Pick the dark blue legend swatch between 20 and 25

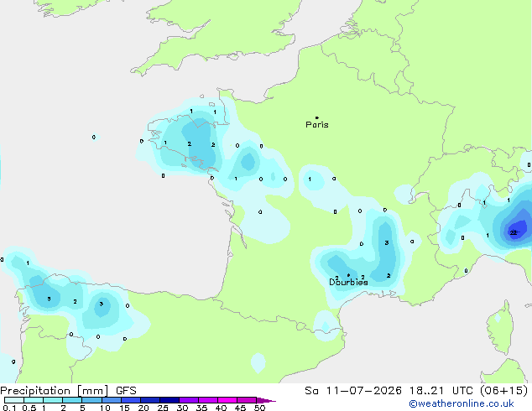click(150, 400)
